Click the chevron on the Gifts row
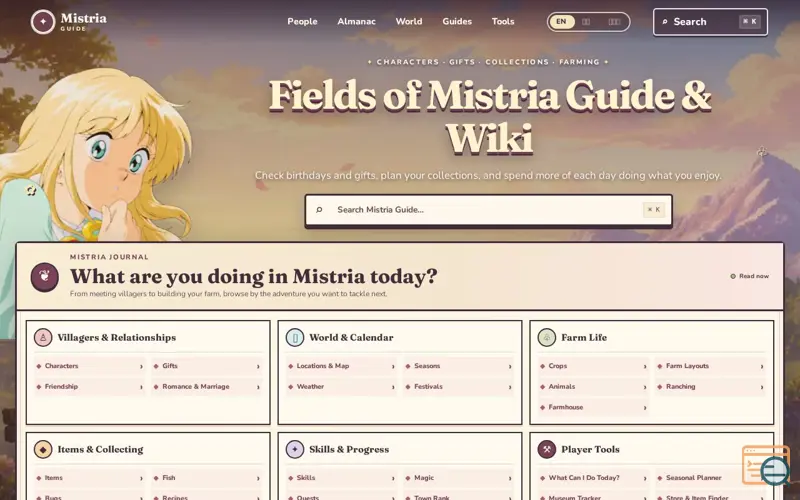This screenshot has height=500, width=800. (x=258, y=366)
